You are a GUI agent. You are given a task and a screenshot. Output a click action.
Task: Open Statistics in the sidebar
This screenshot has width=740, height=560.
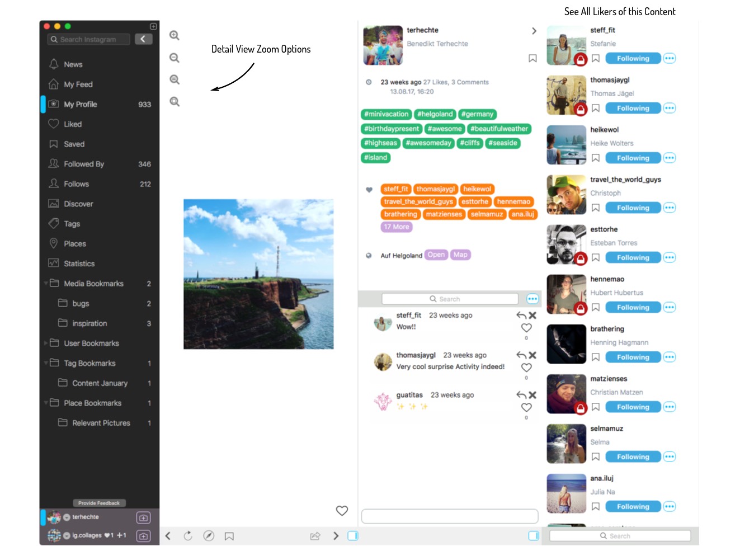100,263
